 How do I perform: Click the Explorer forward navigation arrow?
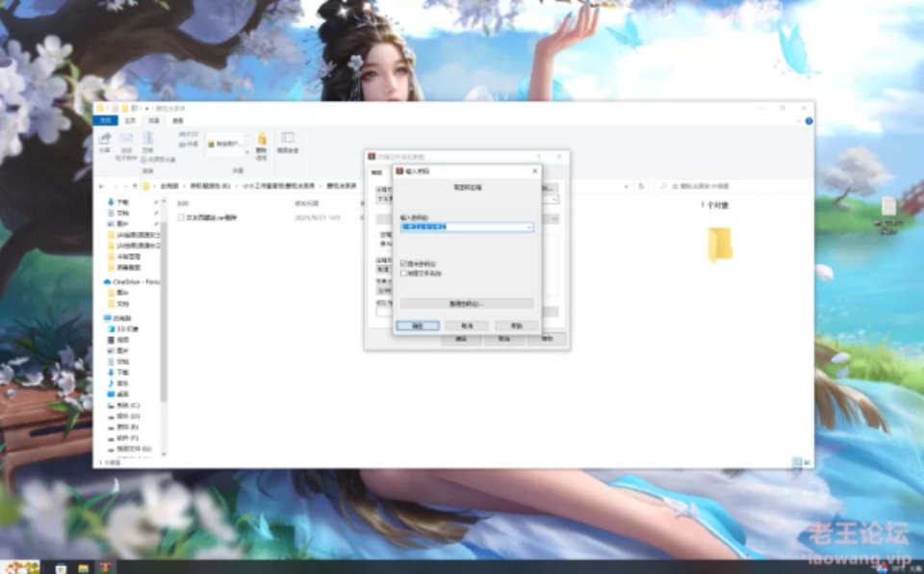click(115, 186)
